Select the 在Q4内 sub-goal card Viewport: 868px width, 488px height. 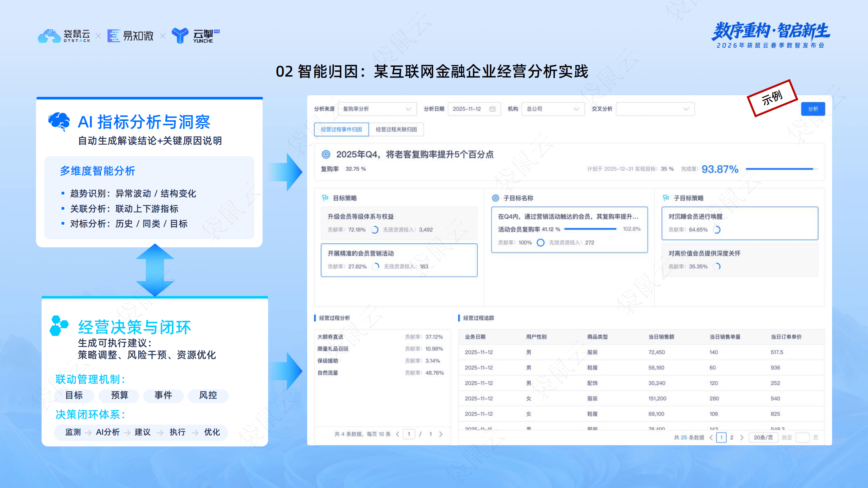569,230
